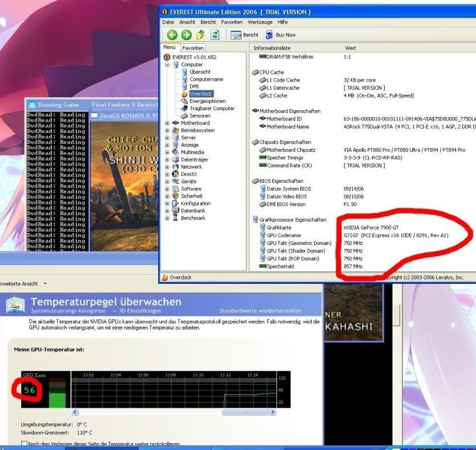
Task: Open the Werkzeuge menu
Action: coord(260,22)
